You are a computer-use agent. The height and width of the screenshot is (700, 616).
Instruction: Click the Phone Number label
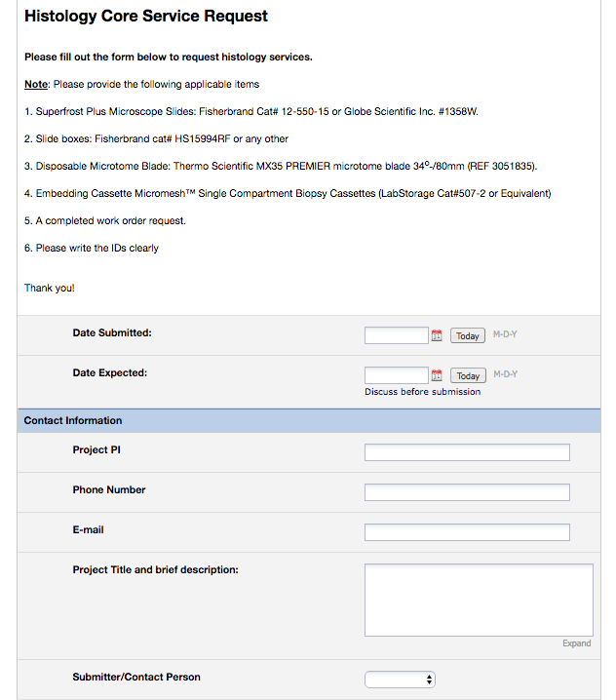point(109,490)
